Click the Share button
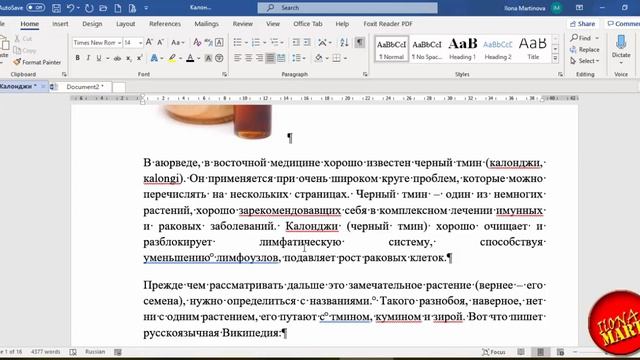The image size is (640, 360). pyautogui.click(x=582, y=24)
